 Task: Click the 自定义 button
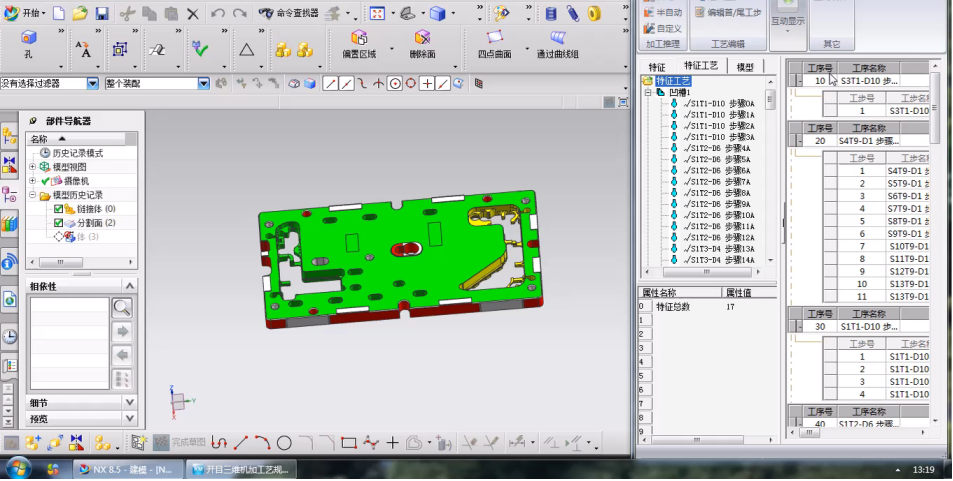pos(662,28)
